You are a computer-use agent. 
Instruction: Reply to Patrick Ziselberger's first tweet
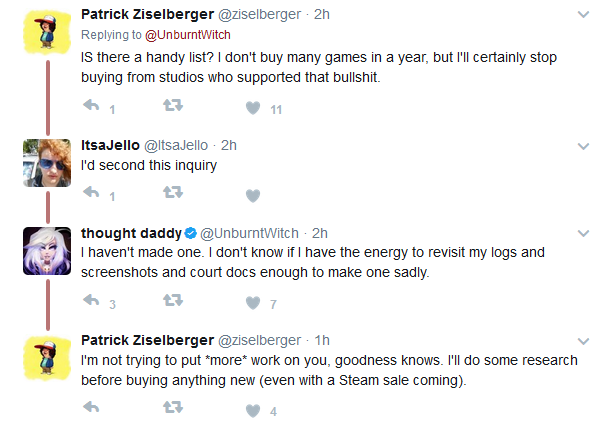click(92, 105)
